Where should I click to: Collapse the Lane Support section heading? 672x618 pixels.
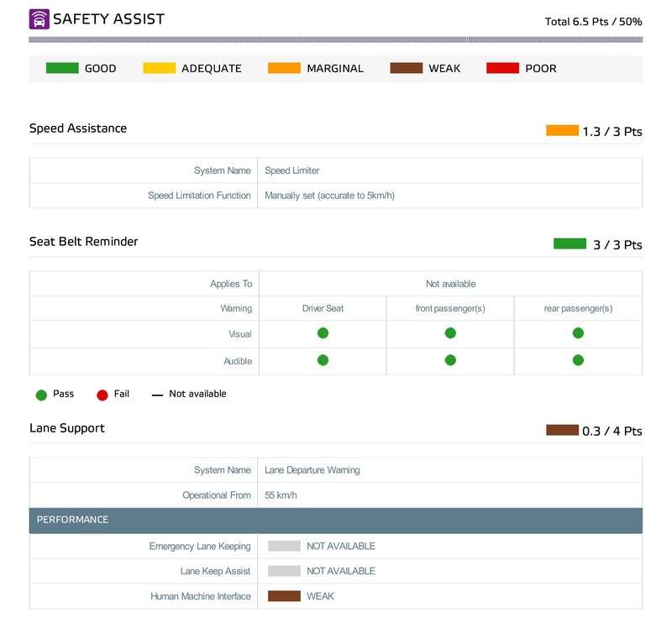coord(67,428)
